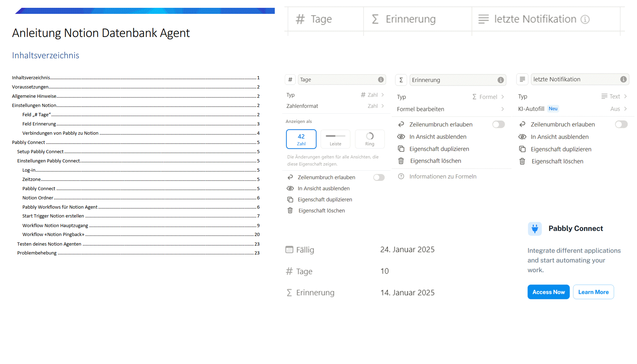Go to Feld Erinnerung contents entry
This screenshot has height=364, width=637.
point(141,124)
